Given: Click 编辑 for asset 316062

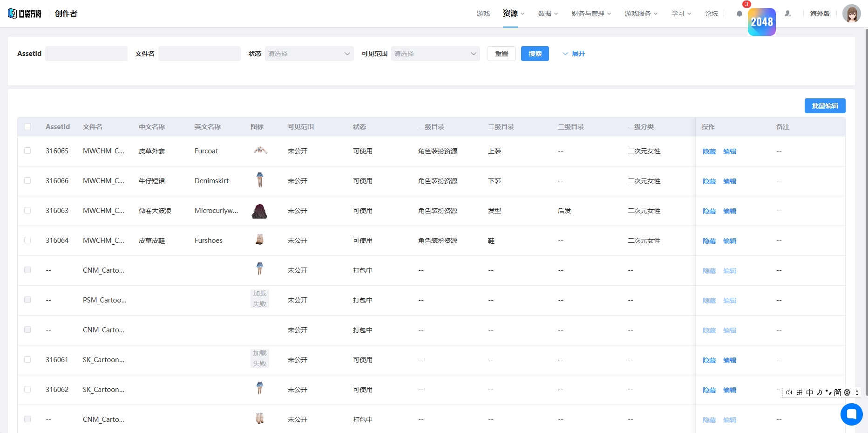Looking at the screenshot, I should point(730,390).
